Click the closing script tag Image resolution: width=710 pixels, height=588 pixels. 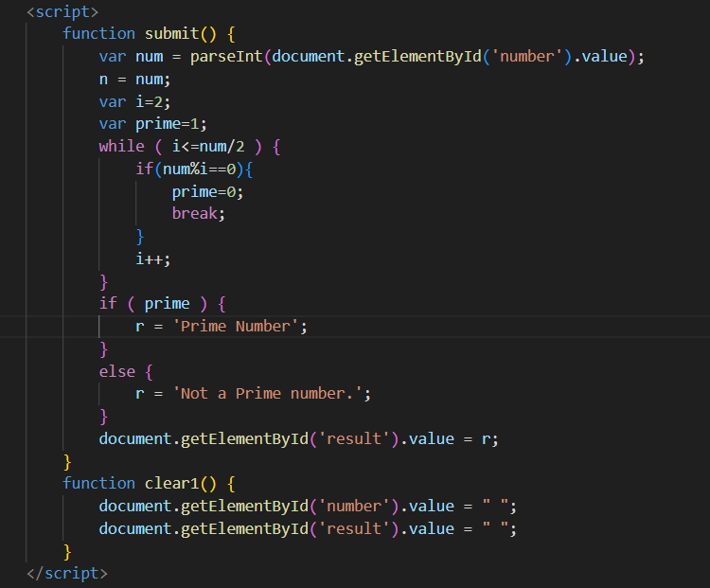click(66, 574)
